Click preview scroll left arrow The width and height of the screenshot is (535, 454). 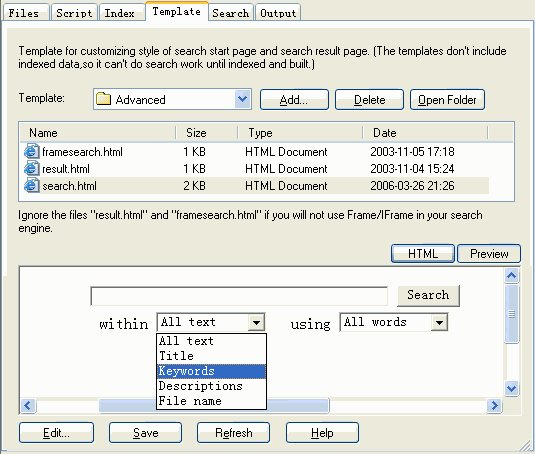[28, 406]
